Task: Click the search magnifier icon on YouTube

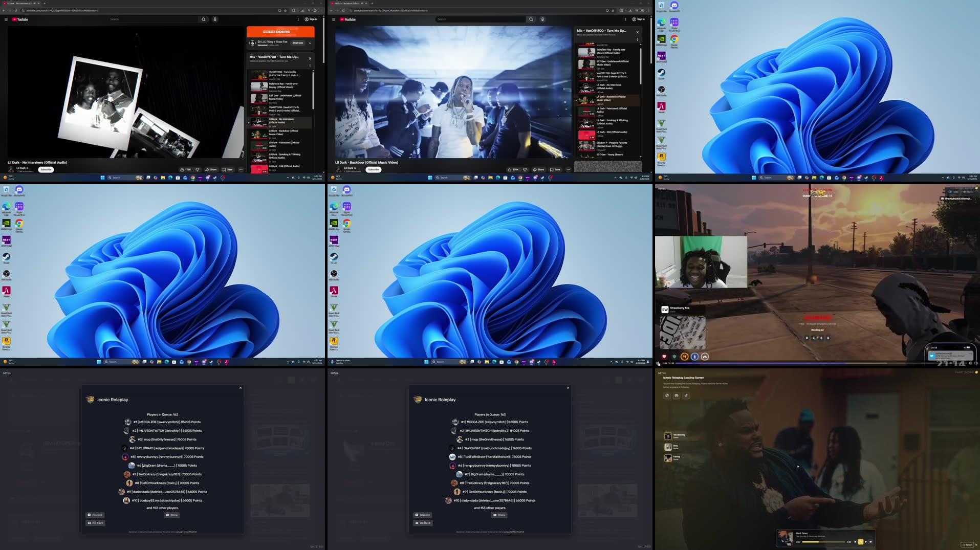Action: click(531, 19)
